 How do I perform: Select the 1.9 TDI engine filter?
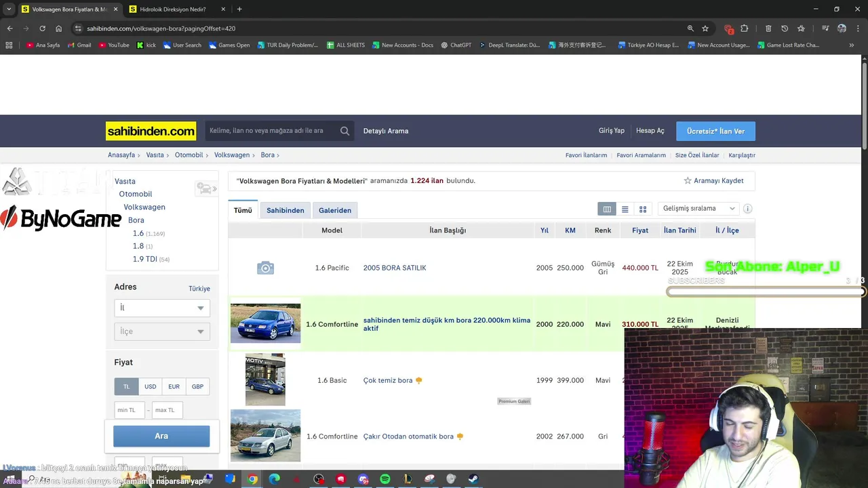click(x=144, y=259)
